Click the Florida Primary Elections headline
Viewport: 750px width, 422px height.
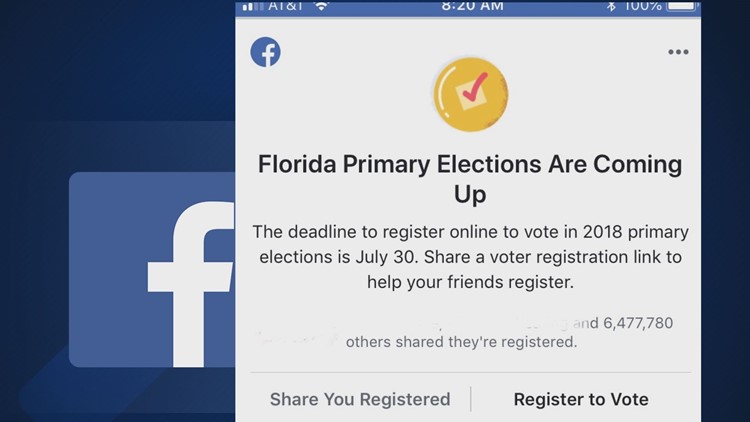(470, 179)
